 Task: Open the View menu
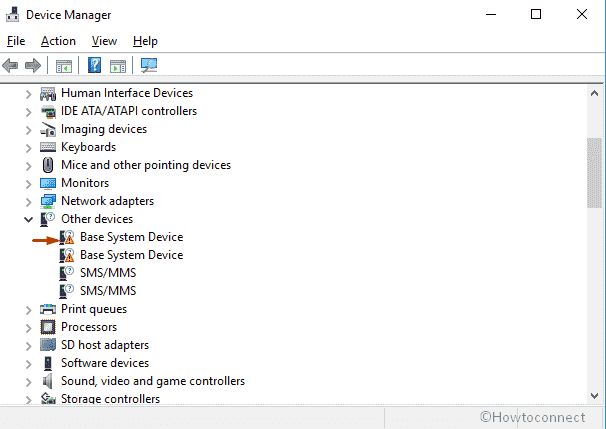pos(104,41)
